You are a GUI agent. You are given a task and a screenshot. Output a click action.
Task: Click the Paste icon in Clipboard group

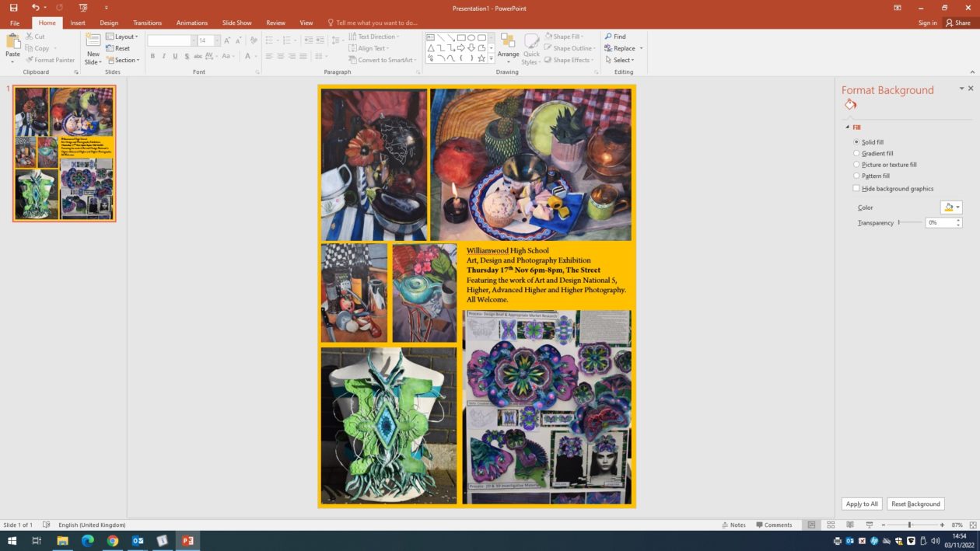pyautogui.click(x=12, y=42)
